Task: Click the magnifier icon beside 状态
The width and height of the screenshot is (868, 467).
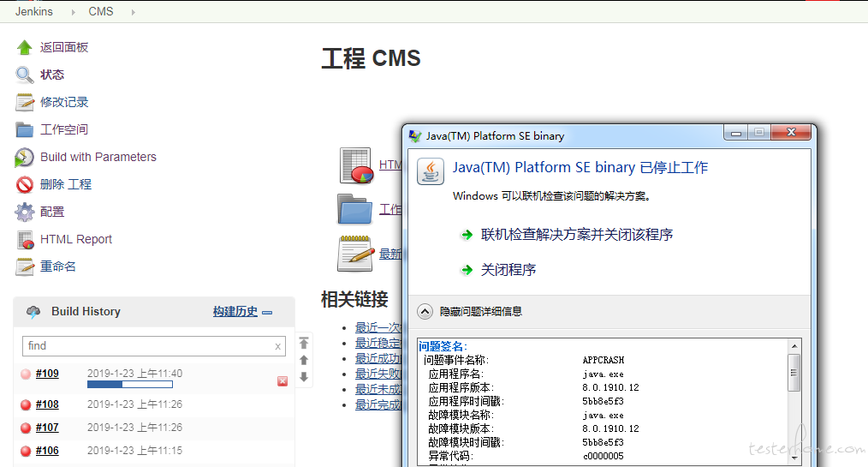Action: 24,75
